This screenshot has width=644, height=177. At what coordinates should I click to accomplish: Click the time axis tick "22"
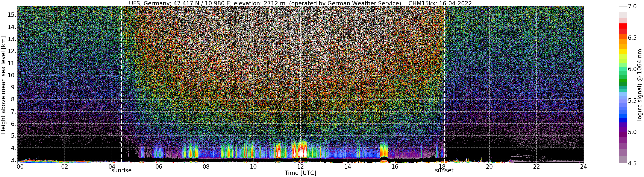[x=536, y=166]
